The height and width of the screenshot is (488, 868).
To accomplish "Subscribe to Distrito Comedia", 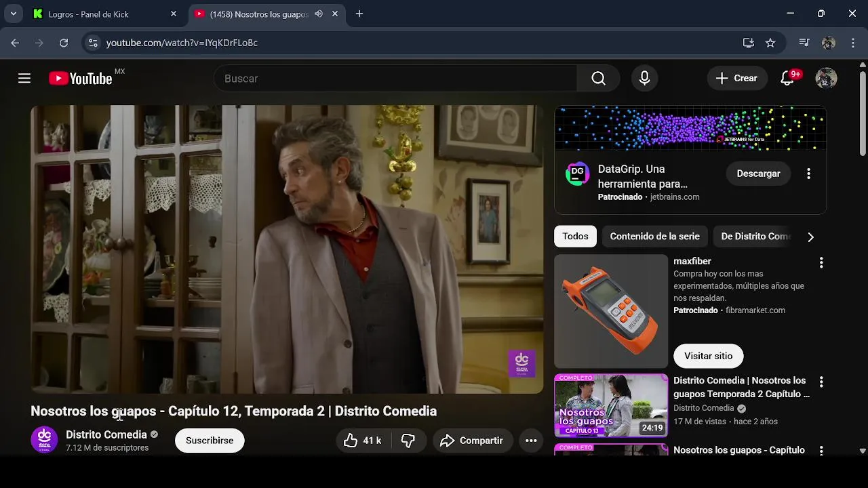I will tap(210, 441).
